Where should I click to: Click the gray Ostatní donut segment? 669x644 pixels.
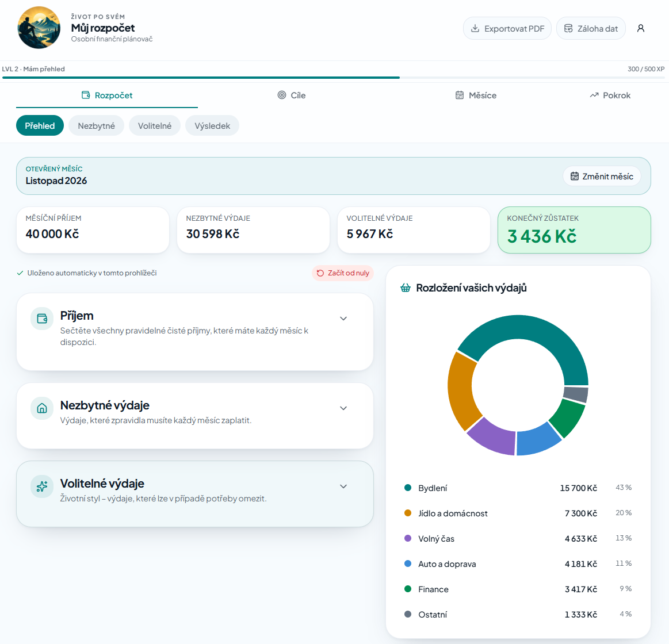coord(576,394)
